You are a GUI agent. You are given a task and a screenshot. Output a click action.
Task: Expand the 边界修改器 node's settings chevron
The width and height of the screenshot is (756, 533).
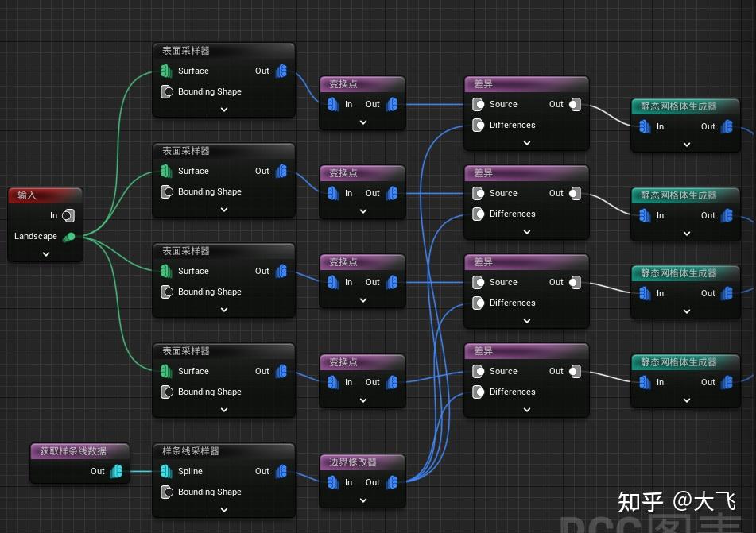[362, 500]
